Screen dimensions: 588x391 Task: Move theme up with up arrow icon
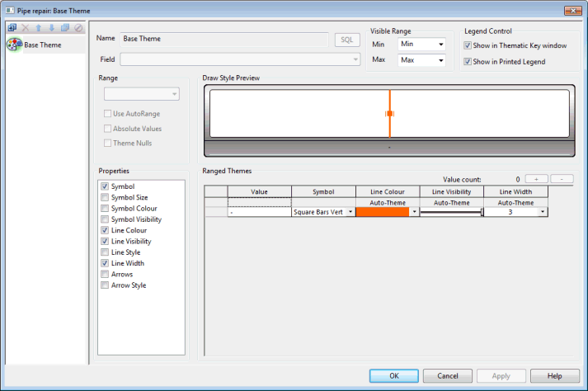[38, 27]
